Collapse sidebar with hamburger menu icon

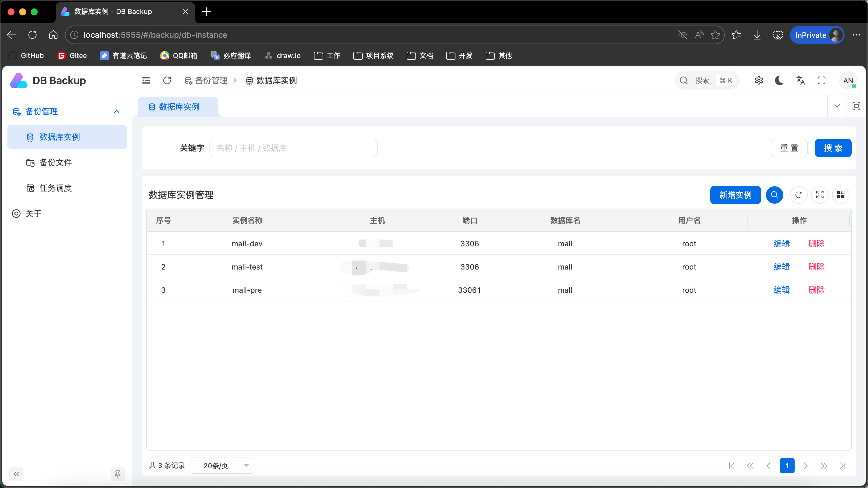(x=146, y=81)
